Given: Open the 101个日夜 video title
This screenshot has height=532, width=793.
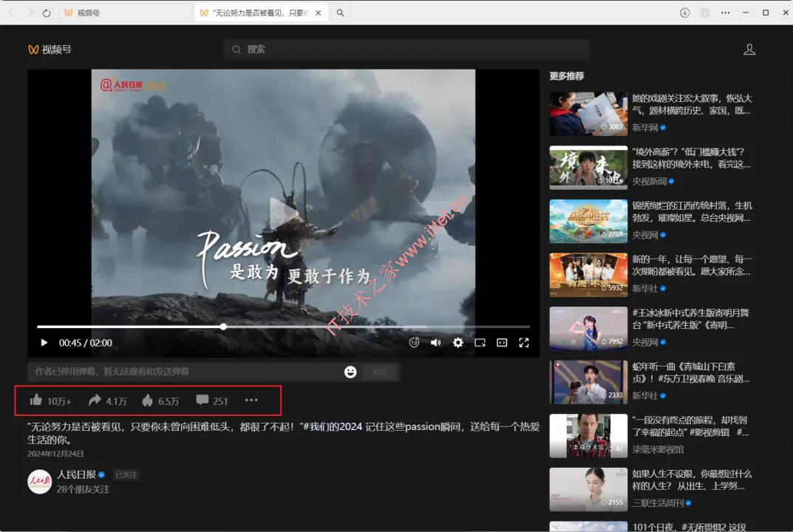Looking at the screenshot, I should (690, 526).
